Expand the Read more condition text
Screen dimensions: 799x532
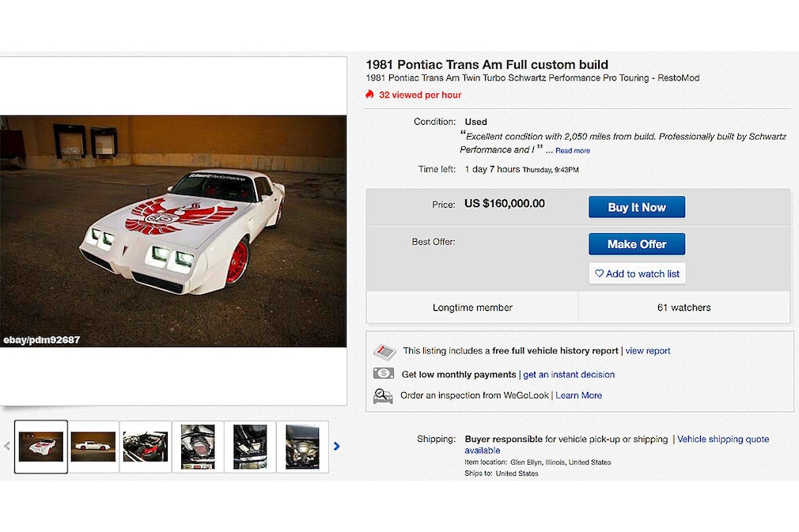[x=572, y=150]
